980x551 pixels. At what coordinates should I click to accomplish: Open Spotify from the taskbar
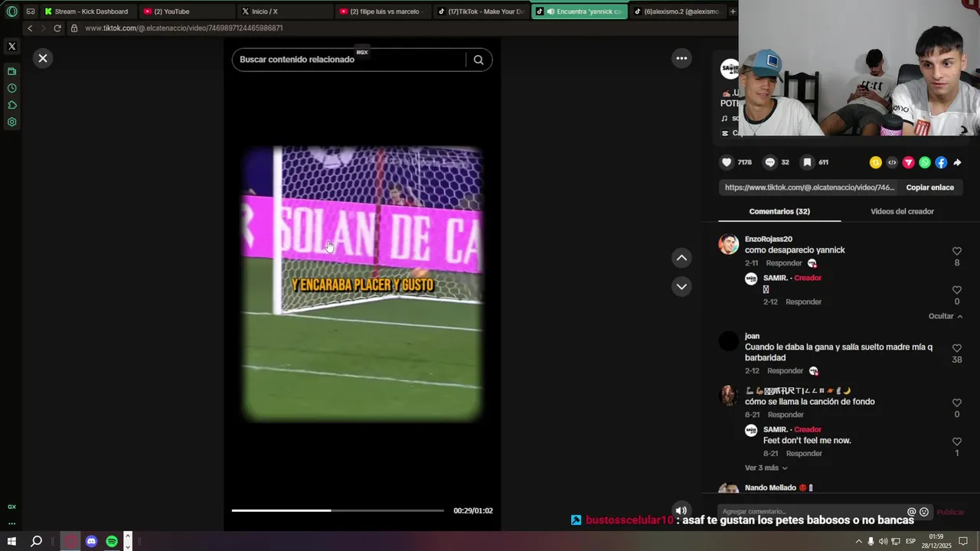(112, 541)
